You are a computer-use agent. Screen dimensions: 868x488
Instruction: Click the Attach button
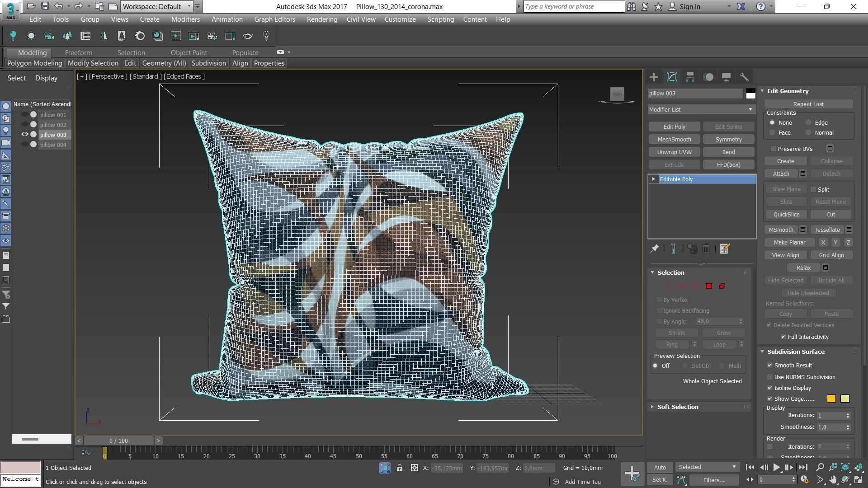781,174
